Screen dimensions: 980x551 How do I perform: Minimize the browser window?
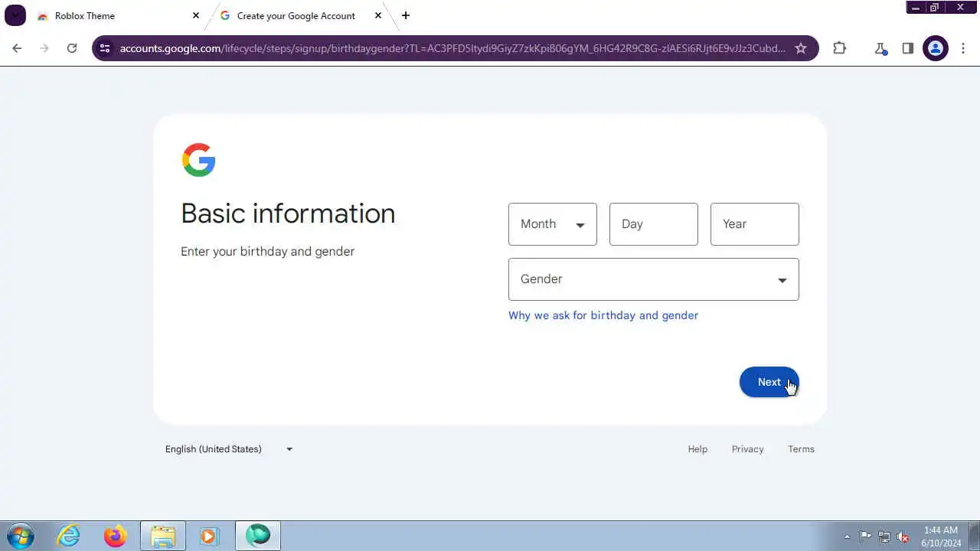click(916, 8)
